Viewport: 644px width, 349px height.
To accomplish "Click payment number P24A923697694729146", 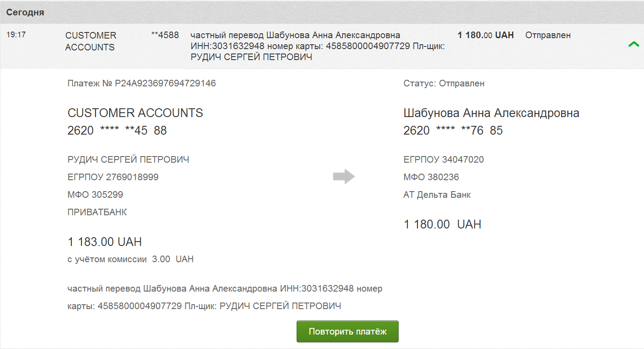I will pyautogui.click(x=142, y=83).
